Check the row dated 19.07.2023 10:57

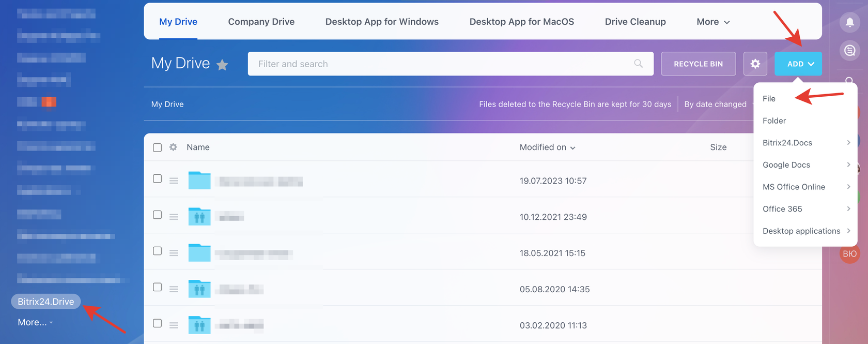pos(158,178)
